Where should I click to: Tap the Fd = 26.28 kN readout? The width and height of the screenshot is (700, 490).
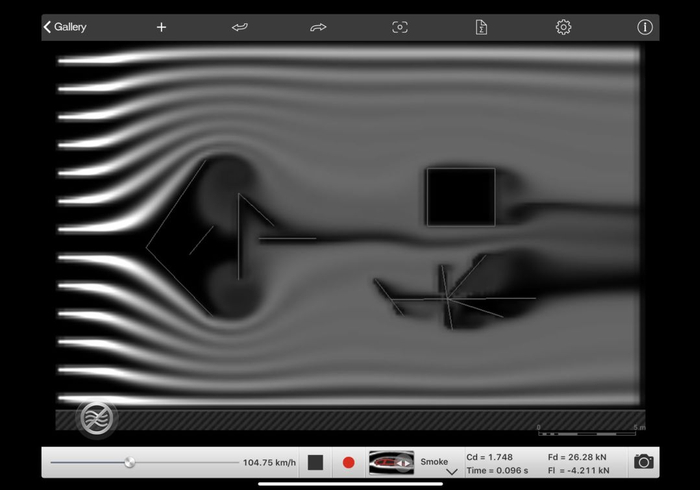click(577, 457)
